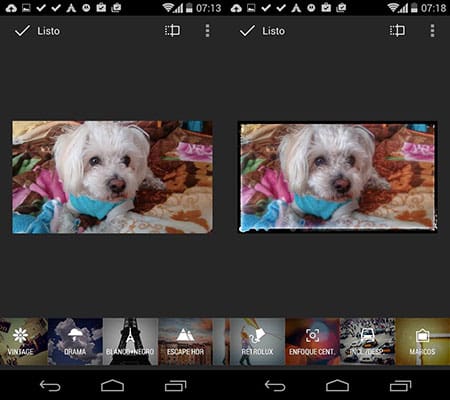Screen dimensions: 450x400
Task: Open the Marcos frames option
Action: click(422, 342)
